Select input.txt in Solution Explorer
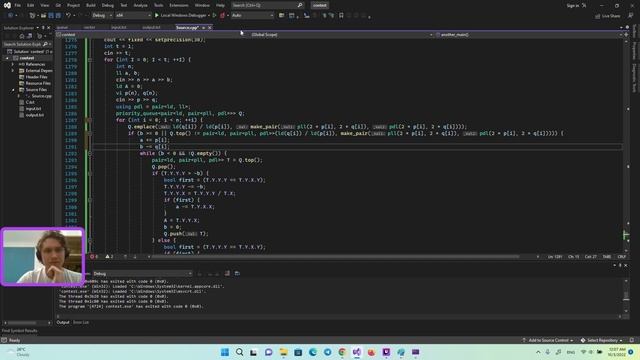The height and width of the screenshot is (360, 640). click(x=33, y=109)
